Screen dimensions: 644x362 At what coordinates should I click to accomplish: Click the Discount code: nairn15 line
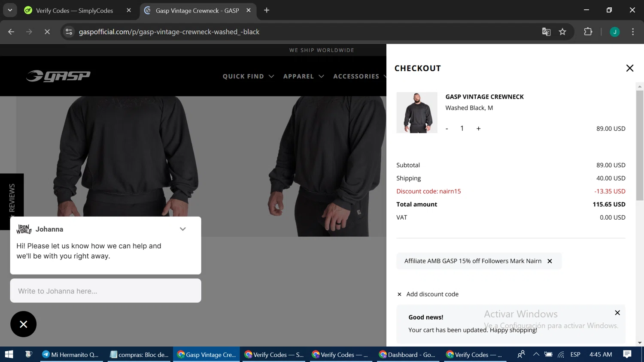(428, 191)
